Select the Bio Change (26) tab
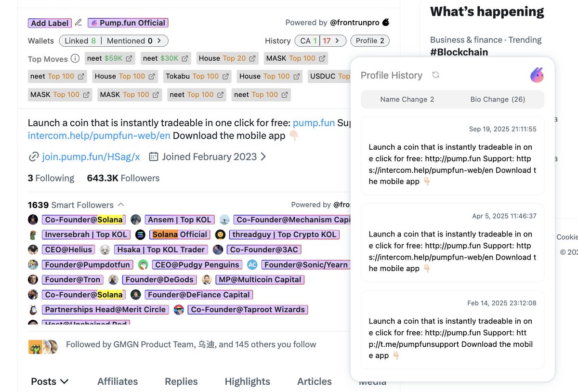578x392 pixels. pos(498,99)
